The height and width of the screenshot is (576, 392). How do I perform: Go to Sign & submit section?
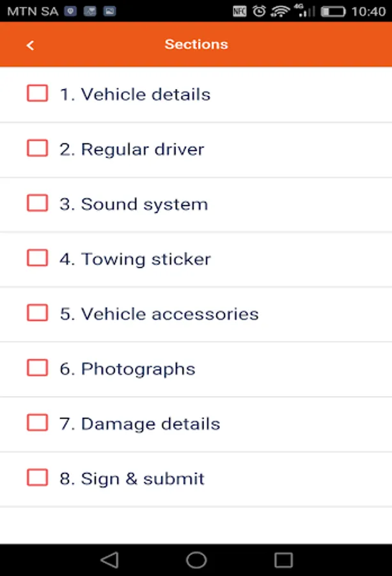142,479
